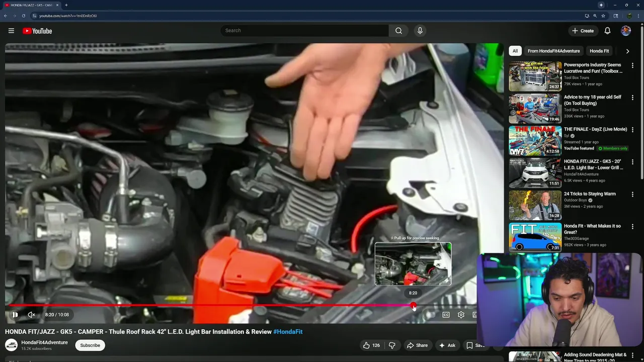Select From HondaFit4Adventure chip
644x362 pixels.
[x=553, y=51]
